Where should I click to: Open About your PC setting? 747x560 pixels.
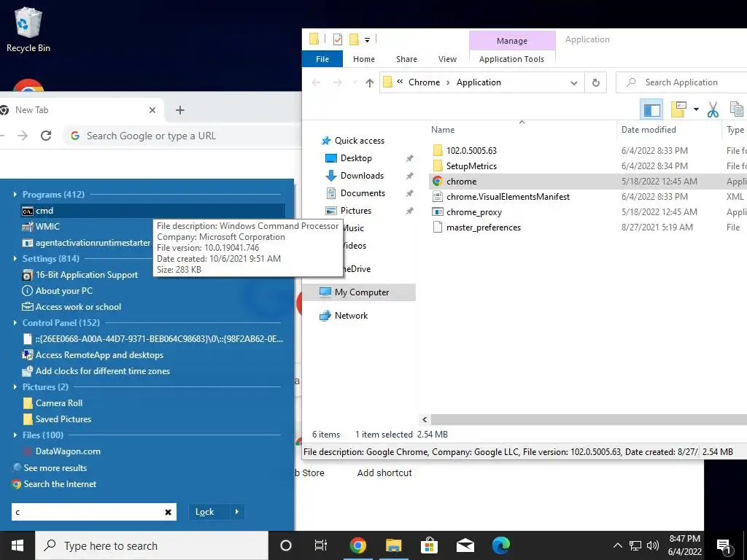[x=58, y=291]
